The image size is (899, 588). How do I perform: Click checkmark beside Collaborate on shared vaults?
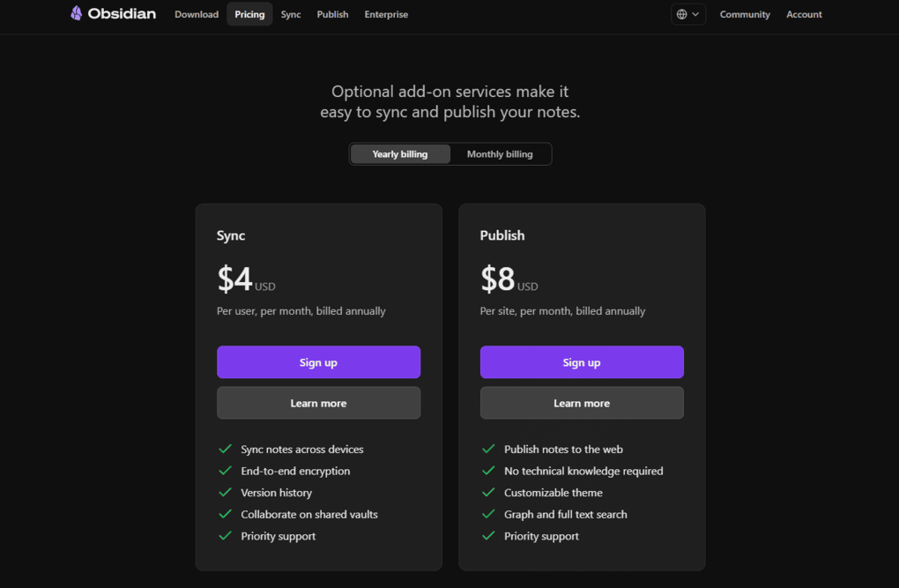click(226, 514)
